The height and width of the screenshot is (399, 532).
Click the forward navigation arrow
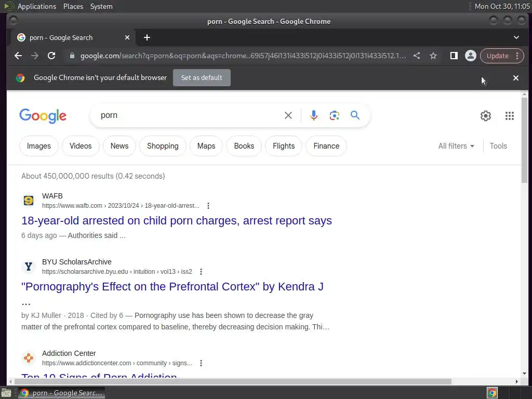pyautogui.click(x=35, y=56)
